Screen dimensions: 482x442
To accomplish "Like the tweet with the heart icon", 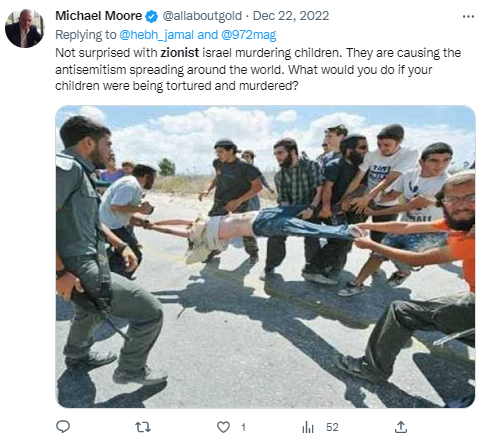I will (223, 427).
